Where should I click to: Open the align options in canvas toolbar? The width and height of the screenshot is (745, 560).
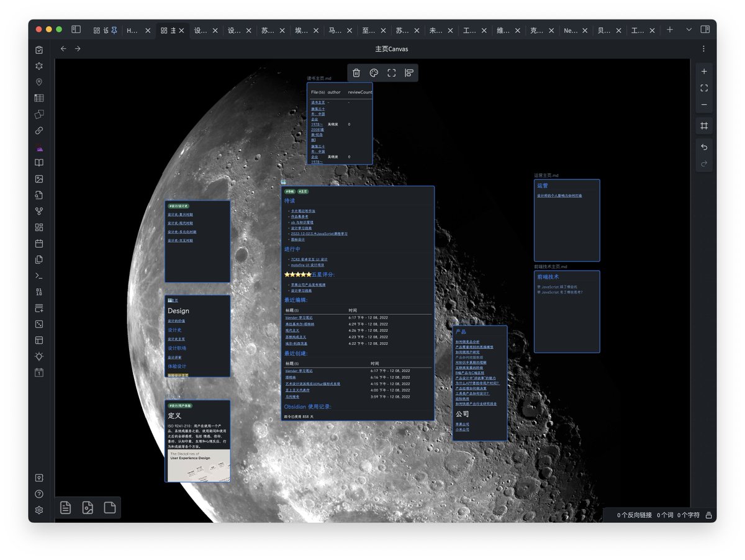[409, 73]
